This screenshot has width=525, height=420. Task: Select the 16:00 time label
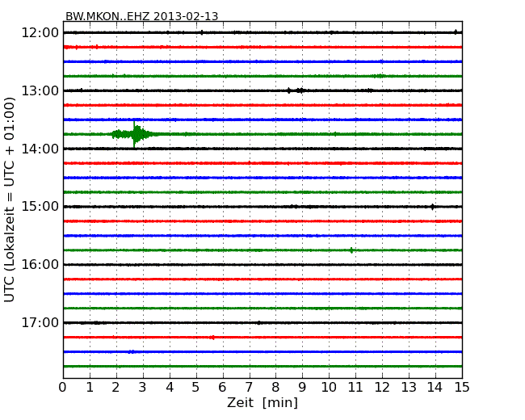(40, 265)
